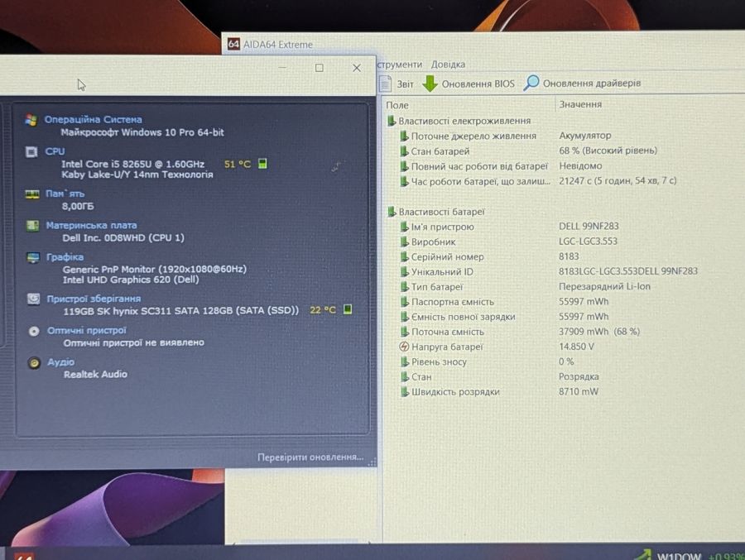The height and width of the screenshot is (560, 745).
Task: Click icon beside Ім'я пристрою
Action: [x=404, y=227]
